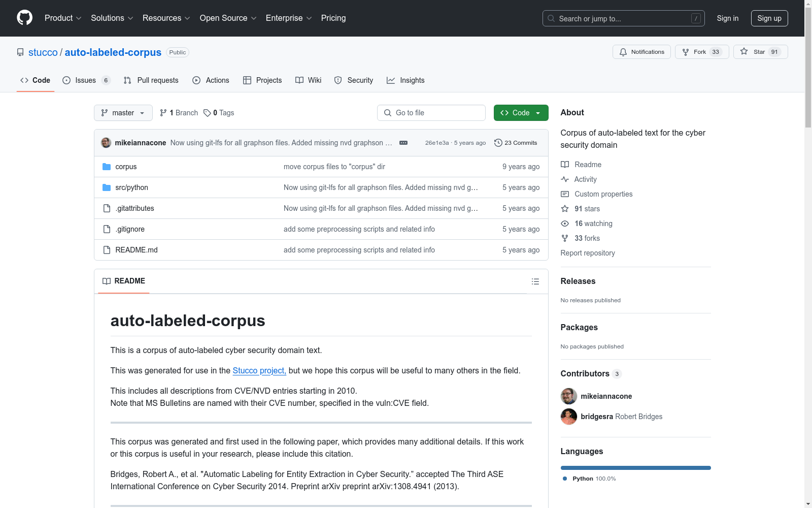812x508 pixels.
Task: View the 23 Commits history
Action: click(516, 143)
